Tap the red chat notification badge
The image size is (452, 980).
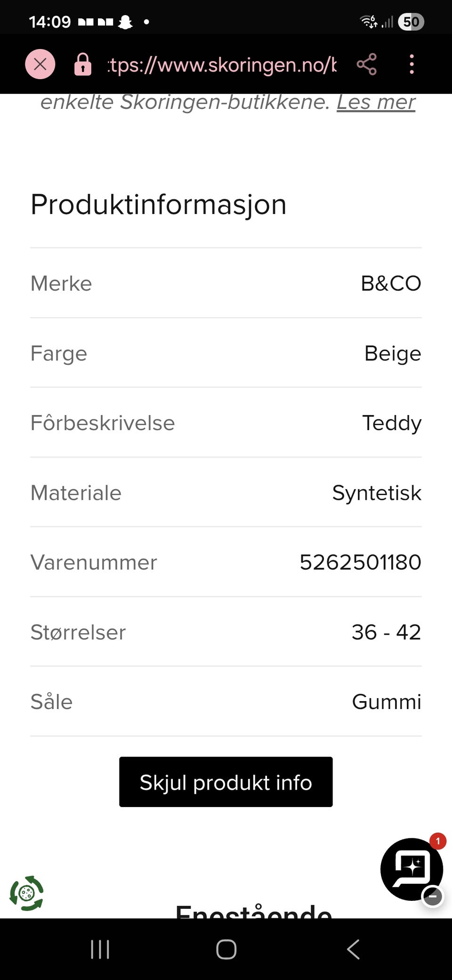437,841
